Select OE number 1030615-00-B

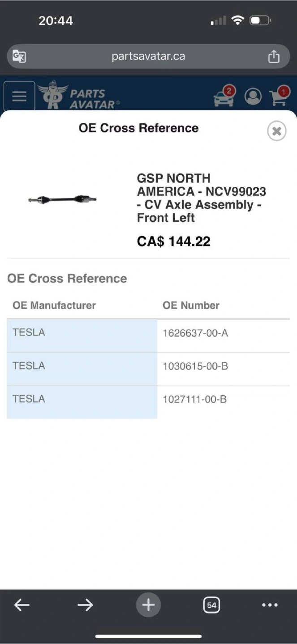pyautogui.click(x=195, y=366)
